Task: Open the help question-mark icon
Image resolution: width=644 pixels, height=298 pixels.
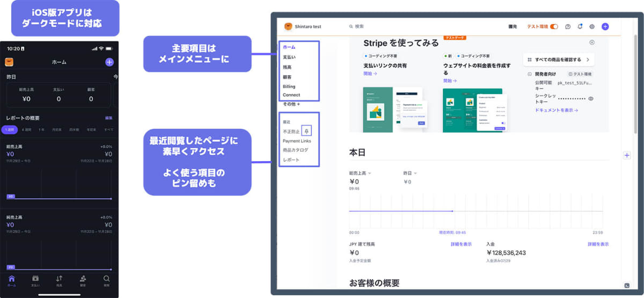Action: (568, 26)
